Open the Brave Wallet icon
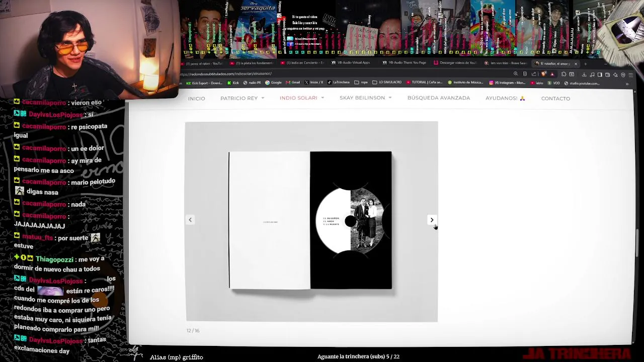The image size is (644, 362). click(x=608, y=74)
